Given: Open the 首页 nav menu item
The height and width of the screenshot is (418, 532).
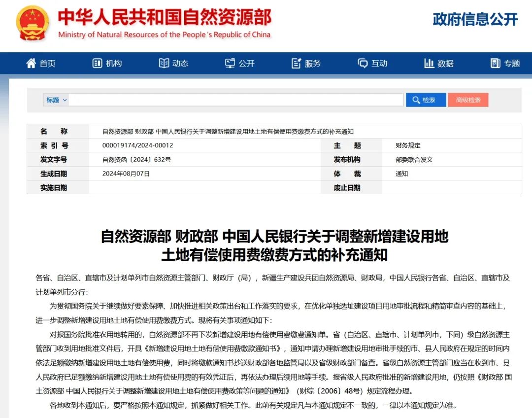Looking at the screenshot, I should point(48,64).
